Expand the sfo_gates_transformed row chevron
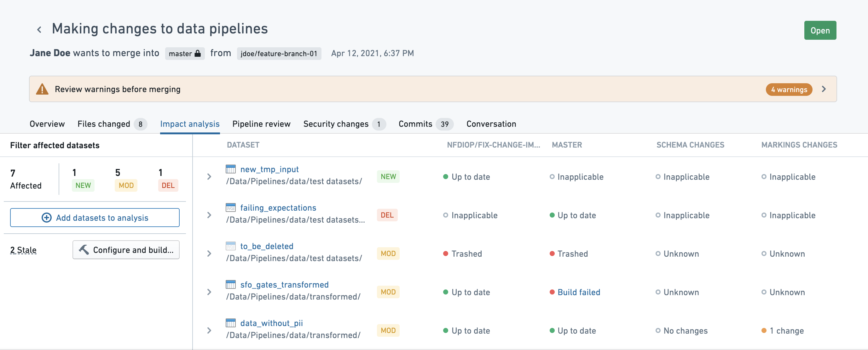 click(209, 292)
